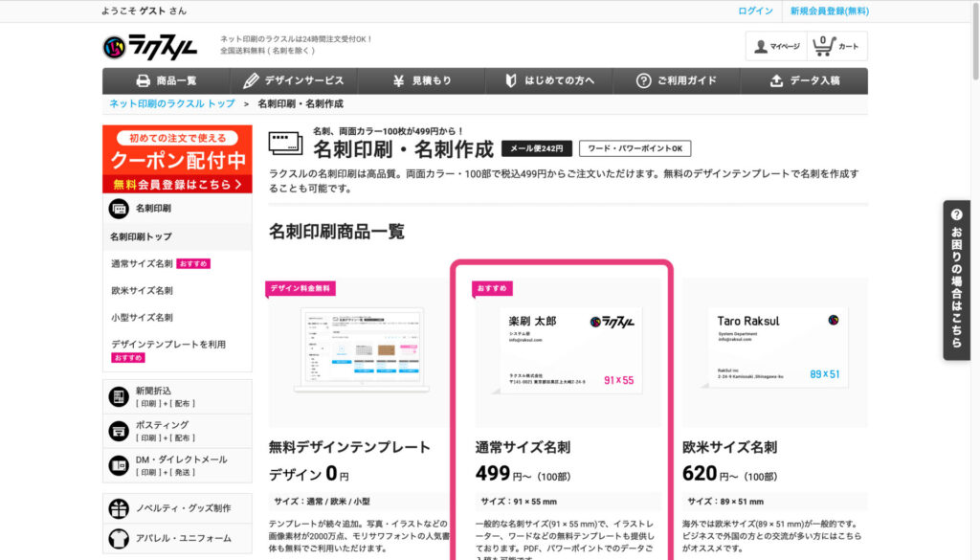The width and height of the screenshot is (980, 560).
Task: Click printer icon in 商品一覧 menu
Action: click(144, 80)
